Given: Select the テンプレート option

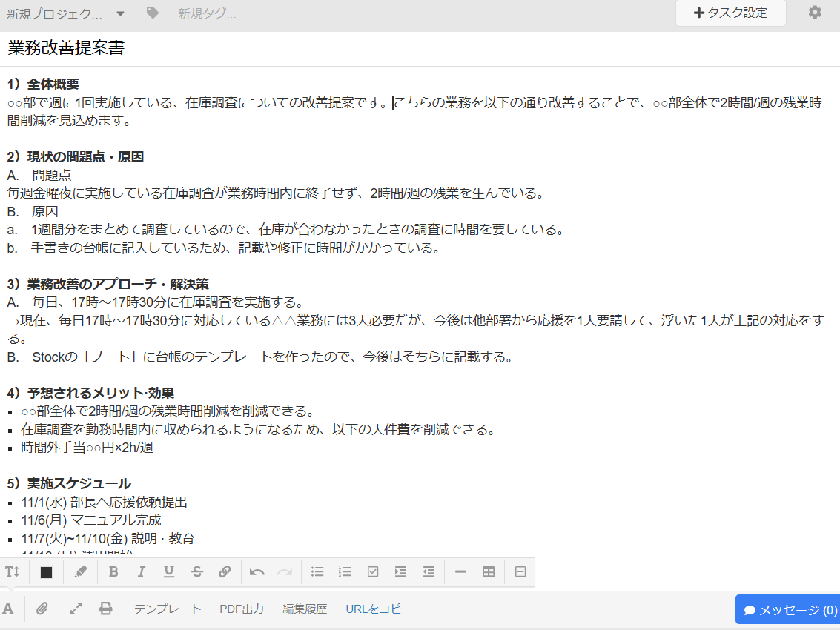Looking at the screenshot, I should click(168, 609).
